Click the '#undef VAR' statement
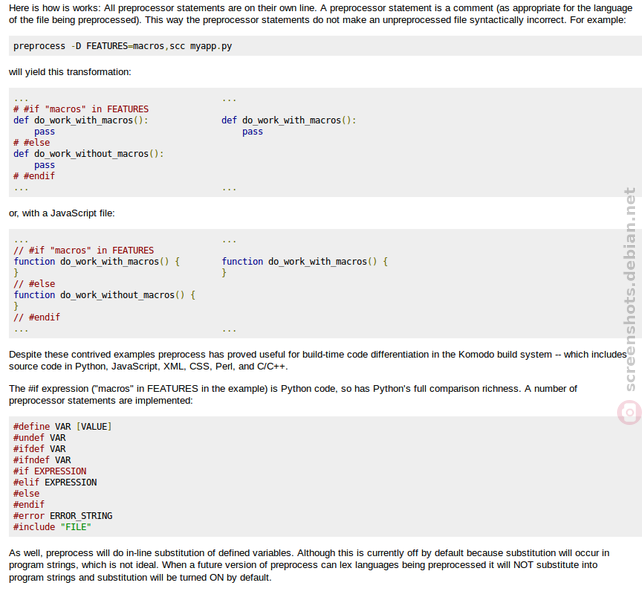 [39, 437]
